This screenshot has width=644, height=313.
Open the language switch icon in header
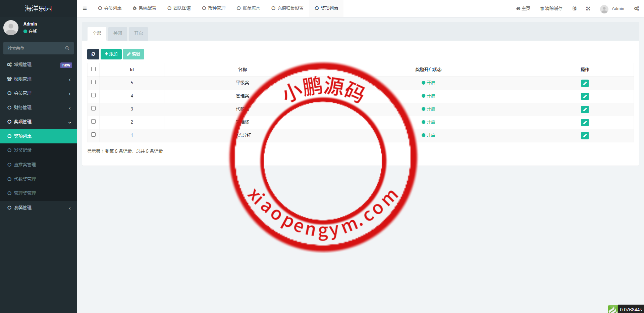click(x=575, y=9)
